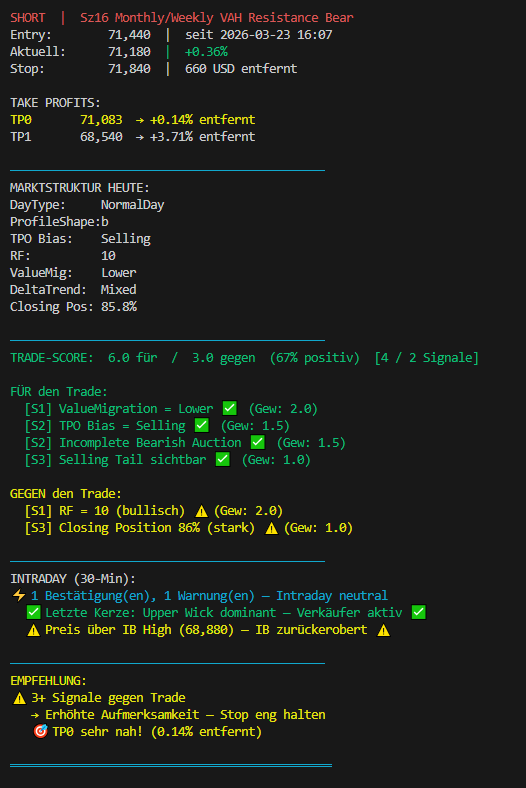Click the ProfileShape:b line
Image resolution: width=526 pixels, height=788 pixels.
click(x=59, y=222)
